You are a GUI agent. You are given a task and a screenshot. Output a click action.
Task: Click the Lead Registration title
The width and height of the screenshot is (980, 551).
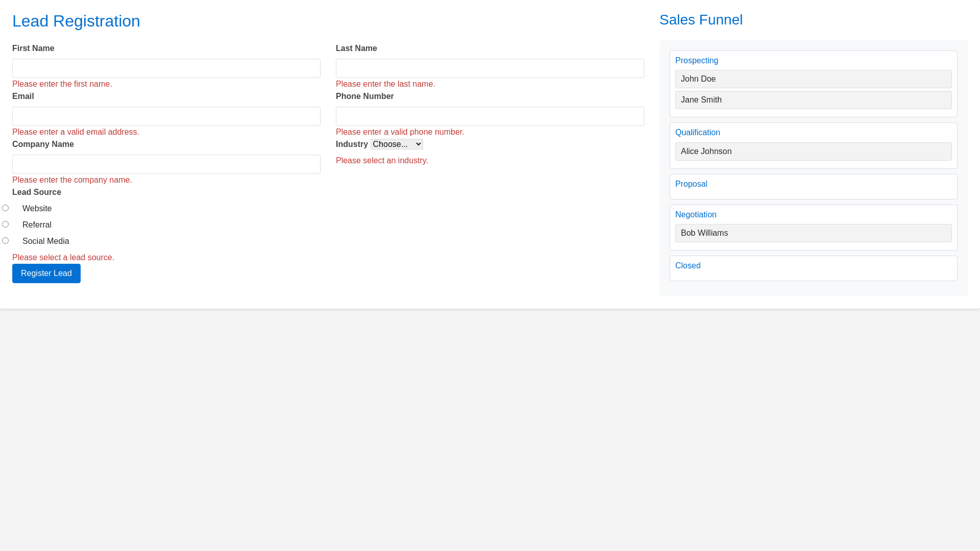pos(76,21)
